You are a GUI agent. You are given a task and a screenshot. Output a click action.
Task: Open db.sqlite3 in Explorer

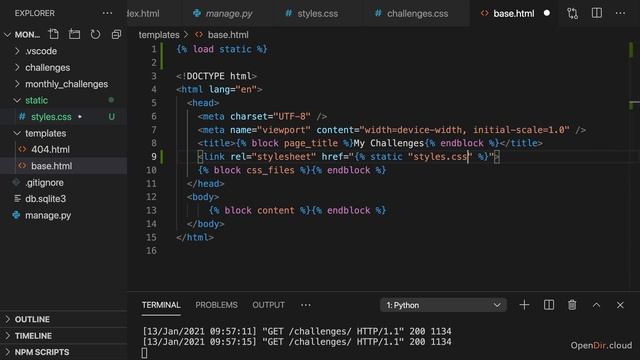pos(45,199)
